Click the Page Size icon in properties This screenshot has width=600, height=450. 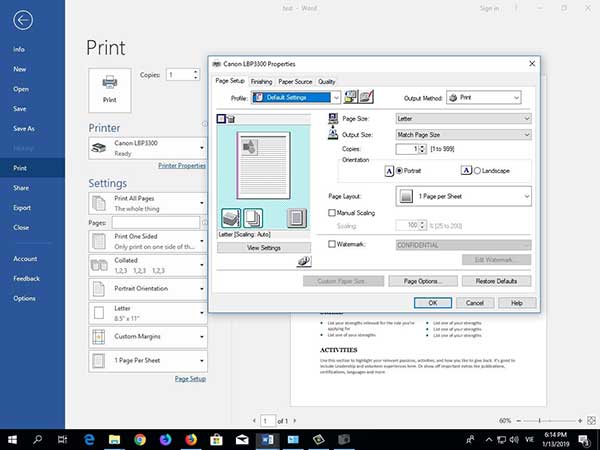(333, 119)
